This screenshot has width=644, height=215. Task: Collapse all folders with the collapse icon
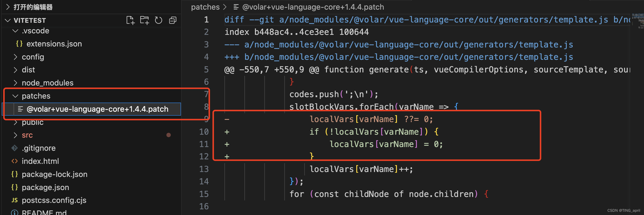click(173, 20)
